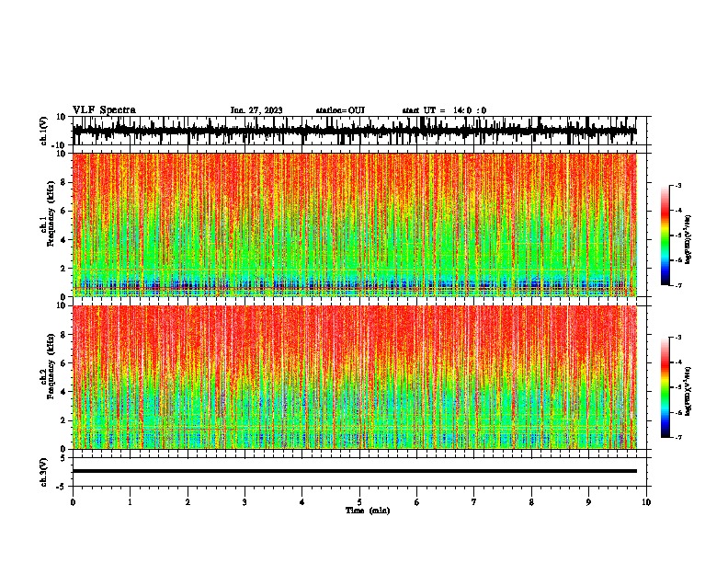Click tick label "8" on the Time axis

(x=531, y=502)
